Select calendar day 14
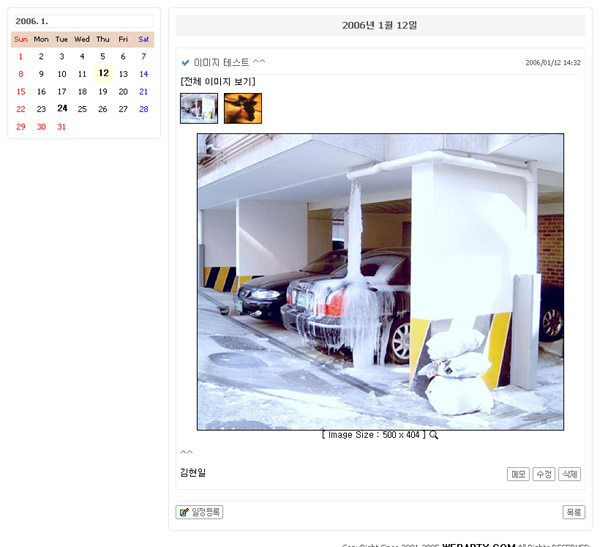This screenshot has height=547, width=600. (143, 74)
